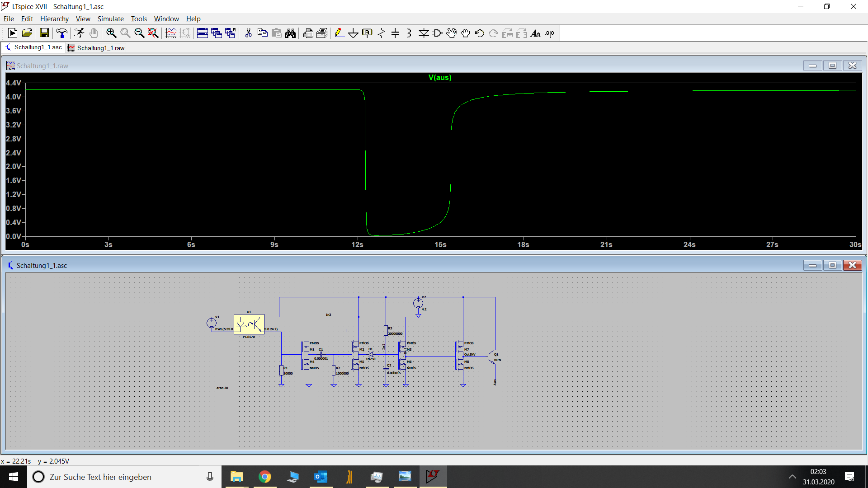
Task: Select the Move hand tool
Action: pyautogui.click(x=452, y=33)
